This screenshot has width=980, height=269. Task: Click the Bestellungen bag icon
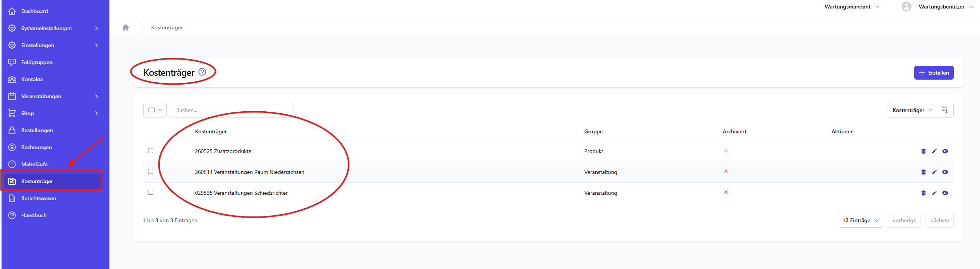(x=12, y=130)
